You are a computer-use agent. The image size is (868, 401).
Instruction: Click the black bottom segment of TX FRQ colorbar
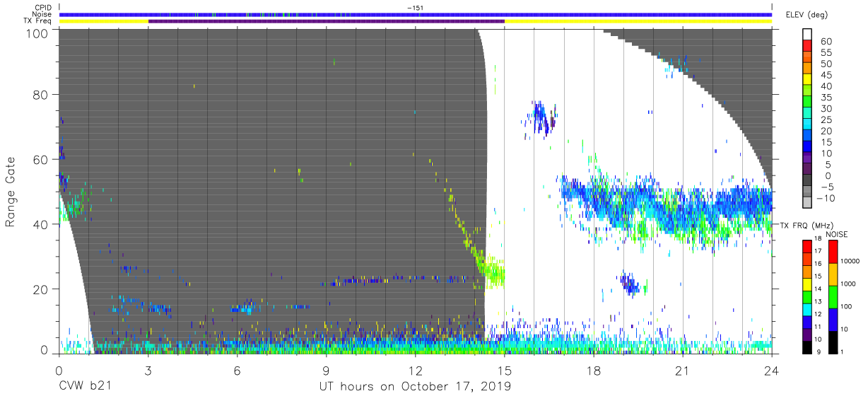pos(807,346)
